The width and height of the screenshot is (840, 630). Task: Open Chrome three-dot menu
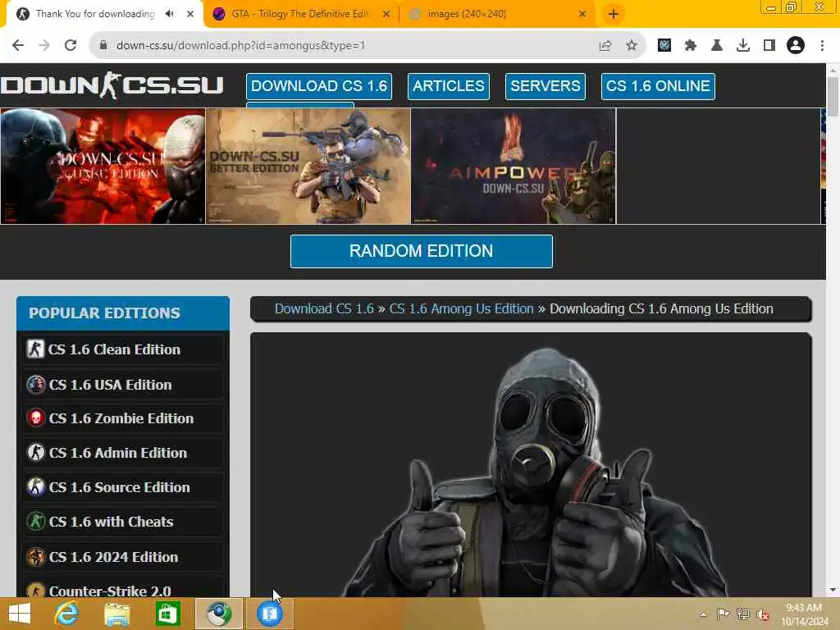[822, 46]
